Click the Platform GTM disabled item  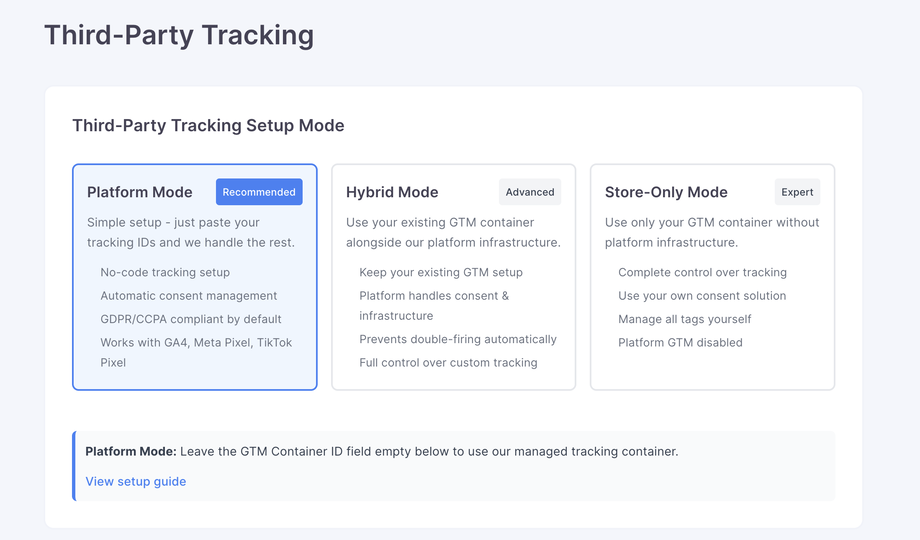[680, 342]
